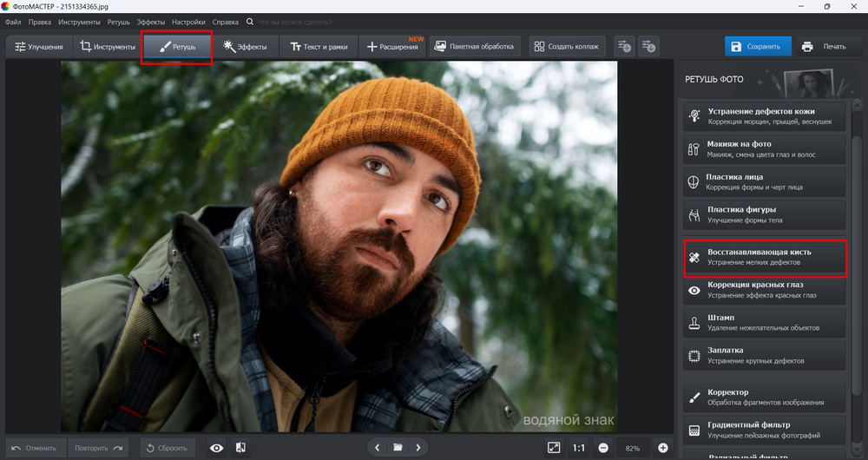
Task: Go to the next photo arrow
Action: tap(418, 448)
